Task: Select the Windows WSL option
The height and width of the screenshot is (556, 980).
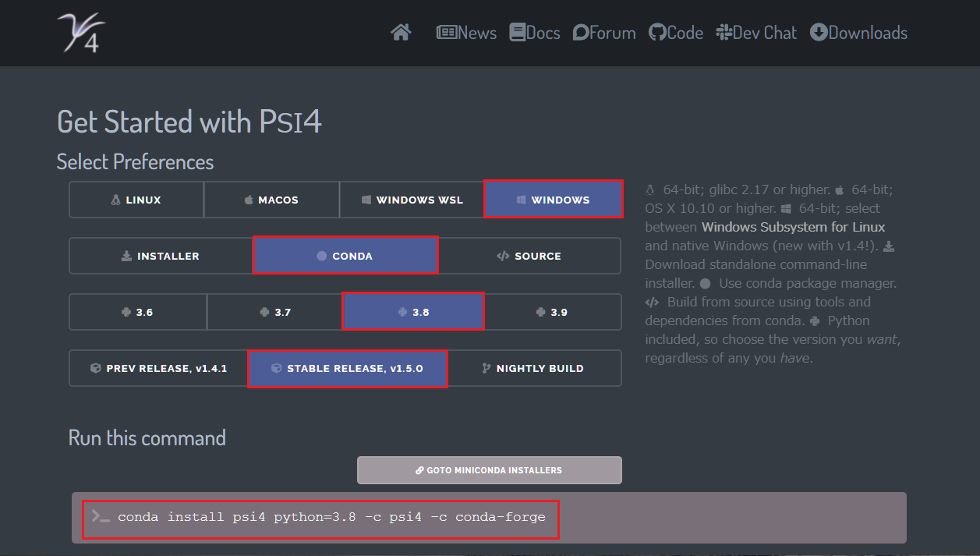Action: click(x=412, y=200)
